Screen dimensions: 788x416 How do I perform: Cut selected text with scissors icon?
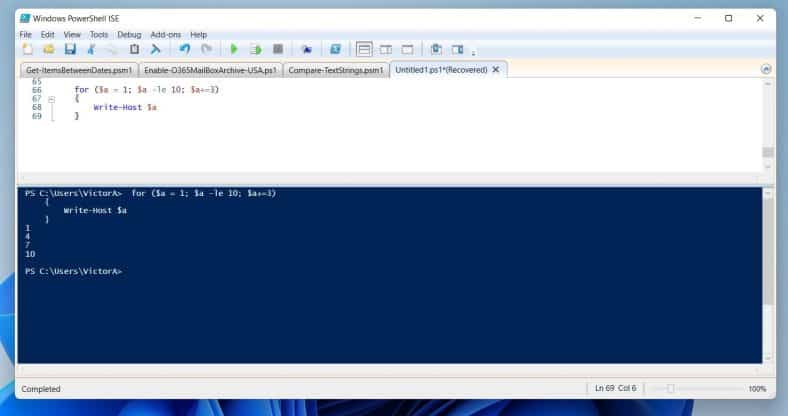click(x=91, y=49)
